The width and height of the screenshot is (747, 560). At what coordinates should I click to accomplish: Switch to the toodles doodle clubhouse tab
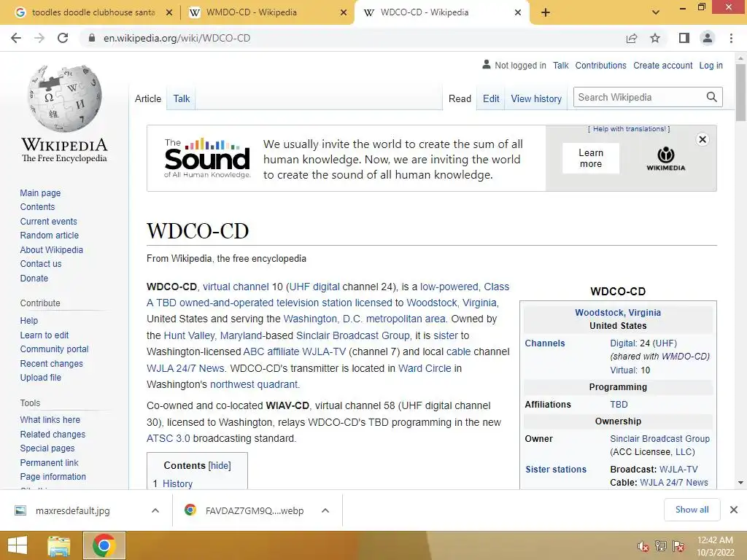click(93, 12)
